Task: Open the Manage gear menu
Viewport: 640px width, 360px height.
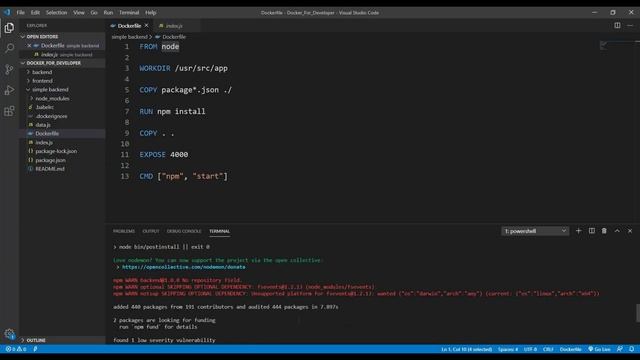Action: click(9, 334)
